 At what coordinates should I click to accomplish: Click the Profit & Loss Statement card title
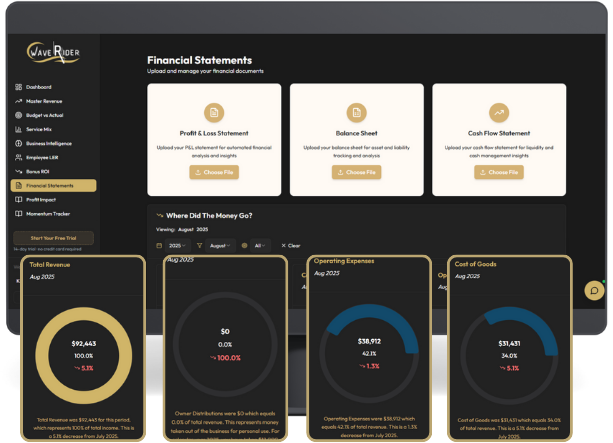click(x=214, y=133)
